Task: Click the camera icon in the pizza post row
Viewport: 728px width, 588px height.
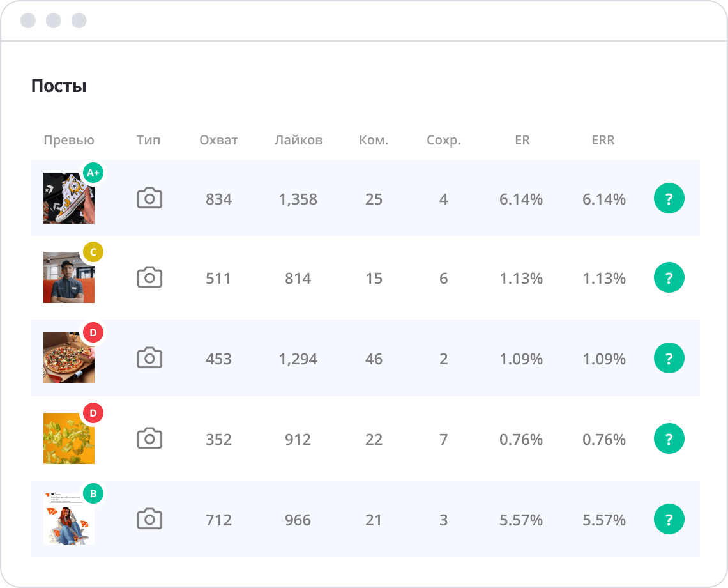Action: click(149, 359)
